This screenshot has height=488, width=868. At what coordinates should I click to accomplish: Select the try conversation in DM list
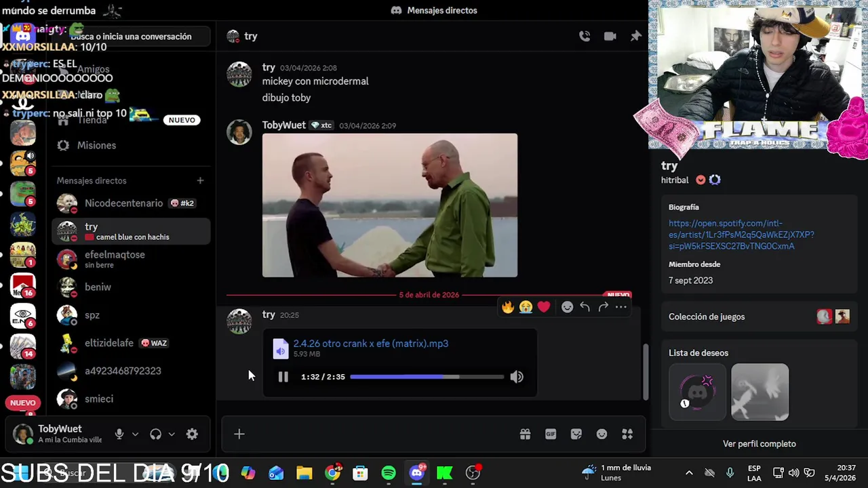(x=131, y=231)
